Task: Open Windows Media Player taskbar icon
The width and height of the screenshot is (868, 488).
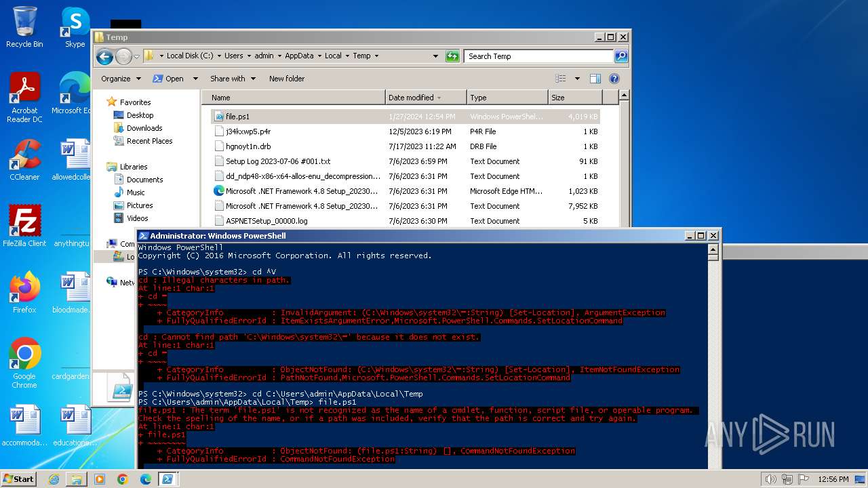Action: click(100, 479)
